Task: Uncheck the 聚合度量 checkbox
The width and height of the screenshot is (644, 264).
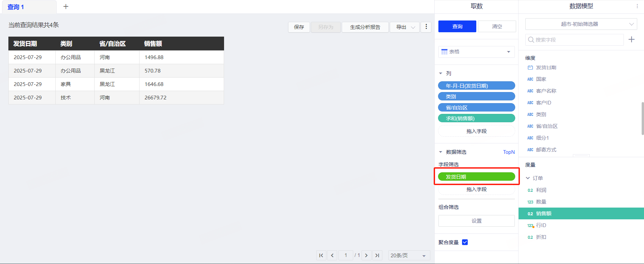Action: tap(465, 242)
